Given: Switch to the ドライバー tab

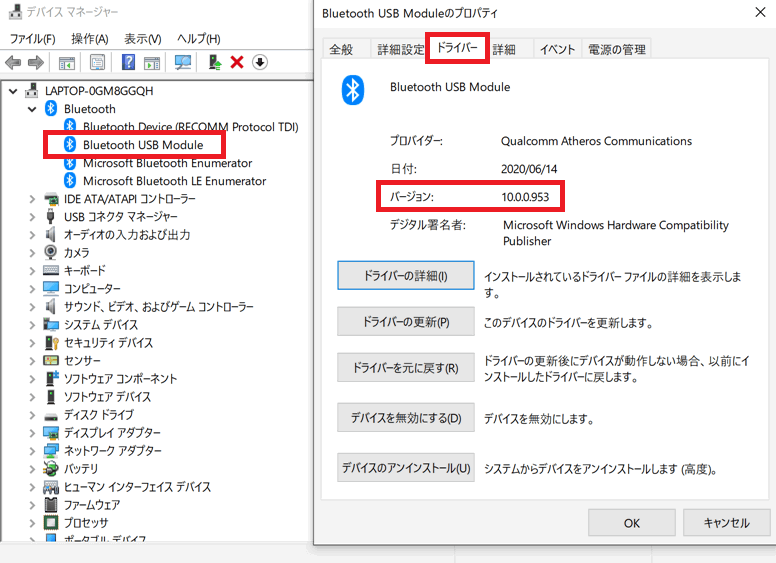Looking at the screenshot, I should point(457,47).
